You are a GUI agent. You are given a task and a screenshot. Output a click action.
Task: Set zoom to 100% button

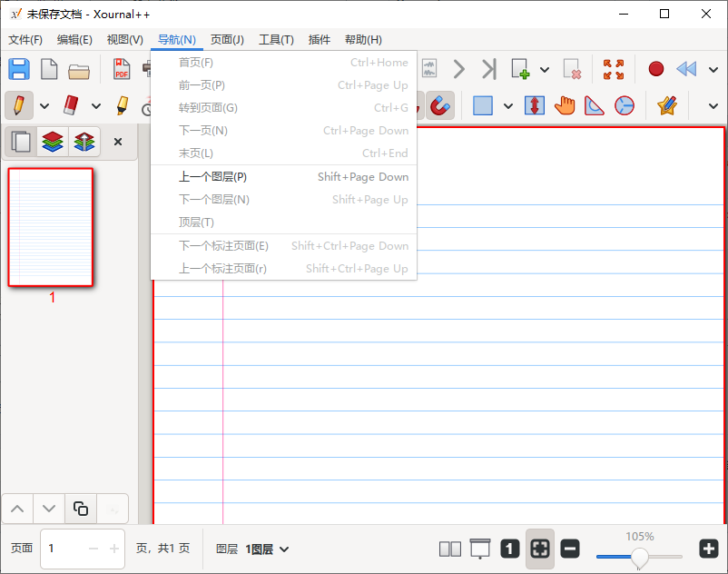510,549
